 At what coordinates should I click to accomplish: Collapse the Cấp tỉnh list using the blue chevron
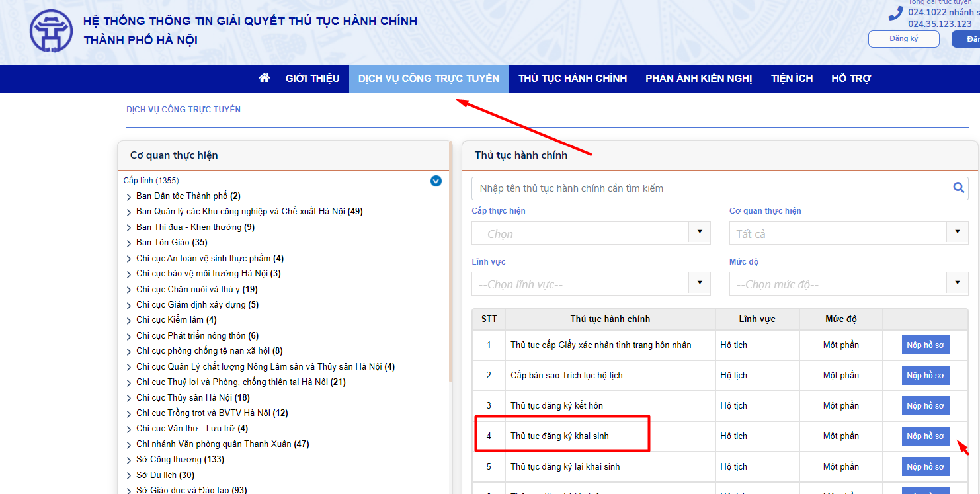click(436, 181)
